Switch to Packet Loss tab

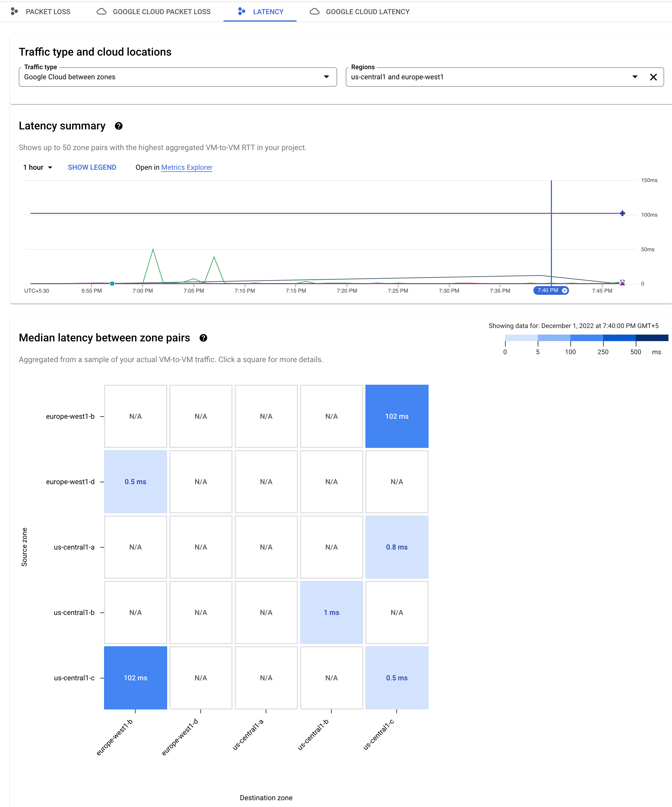48,11
